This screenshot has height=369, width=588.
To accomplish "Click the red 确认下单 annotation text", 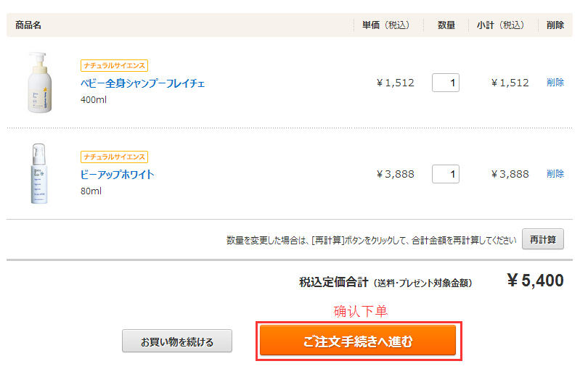I will pos(360,312).
